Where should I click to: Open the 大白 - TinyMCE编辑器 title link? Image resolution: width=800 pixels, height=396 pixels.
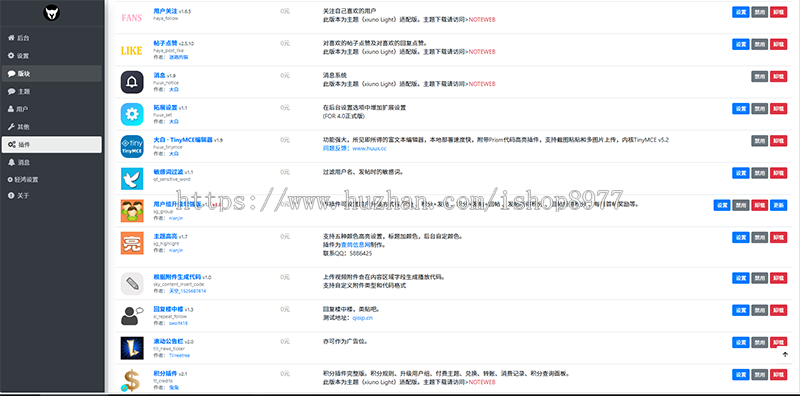click(183, 139)
